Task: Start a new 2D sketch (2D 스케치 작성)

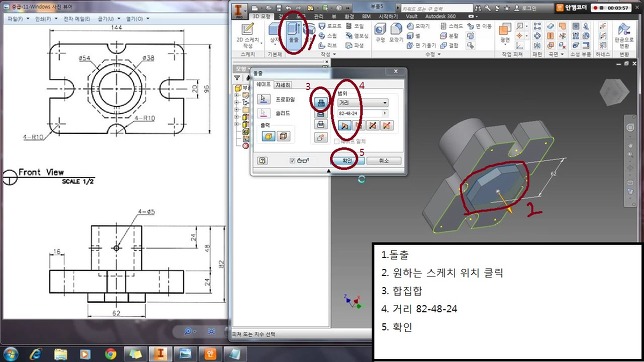Action: [x=248, y=35]
